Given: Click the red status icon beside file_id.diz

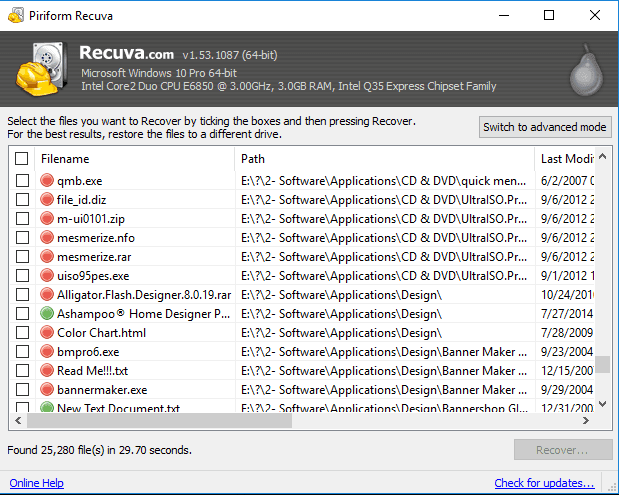Looking at the screenshot, I should 47,200.
